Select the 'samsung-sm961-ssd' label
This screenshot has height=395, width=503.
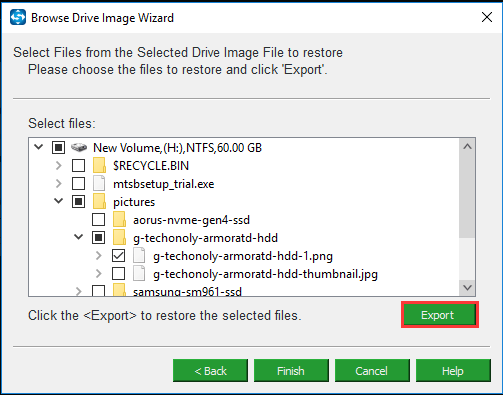tap(187, 291)
